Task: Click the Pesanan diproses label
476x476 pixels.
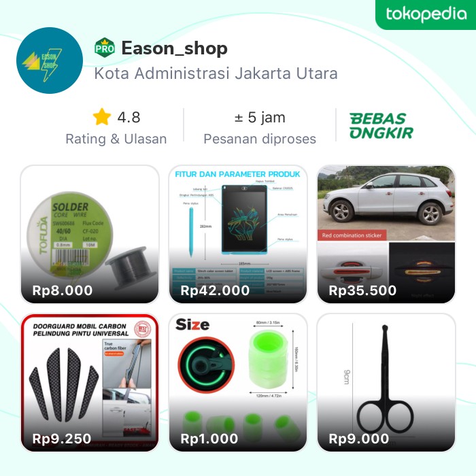Action: coord(260,139)
